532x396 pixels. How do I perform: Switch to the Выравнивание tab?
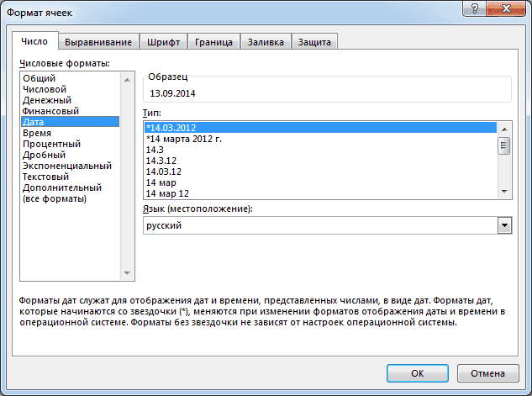coord(99,42)
